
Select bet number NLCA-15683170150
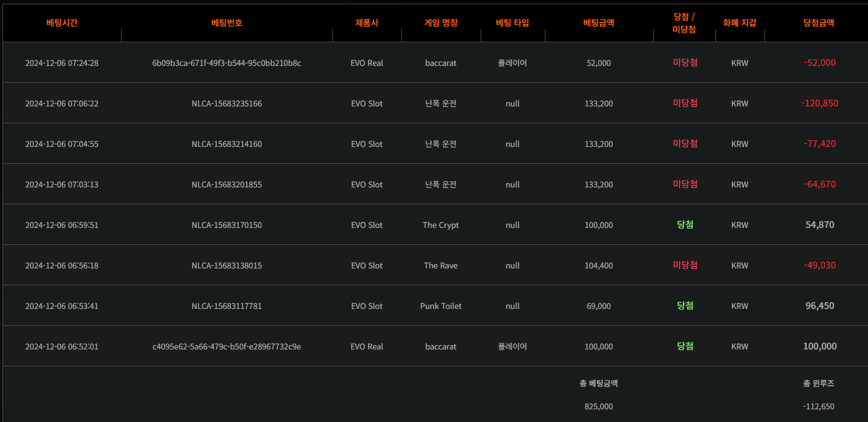point(227,225)
